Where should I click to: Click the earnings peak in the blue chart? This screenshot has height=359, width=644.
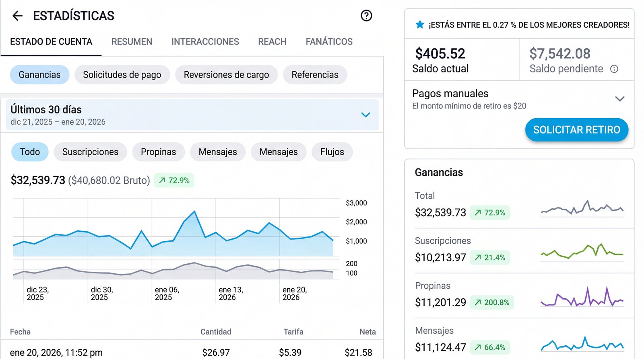tap(195, 211)
